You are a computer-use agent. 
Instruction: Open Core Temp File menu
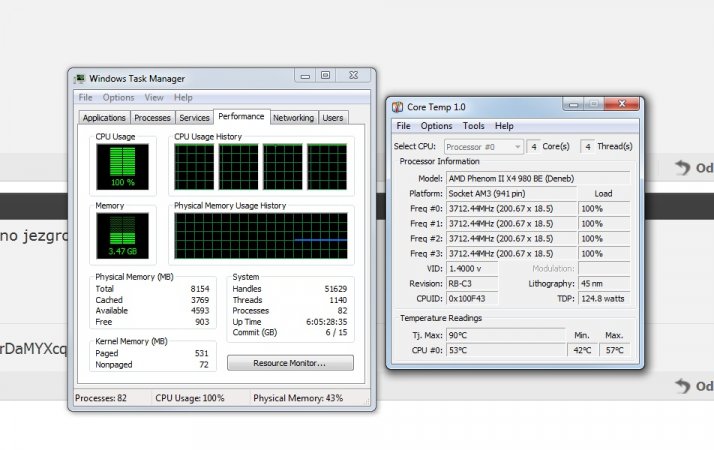[x=403, y=126]
